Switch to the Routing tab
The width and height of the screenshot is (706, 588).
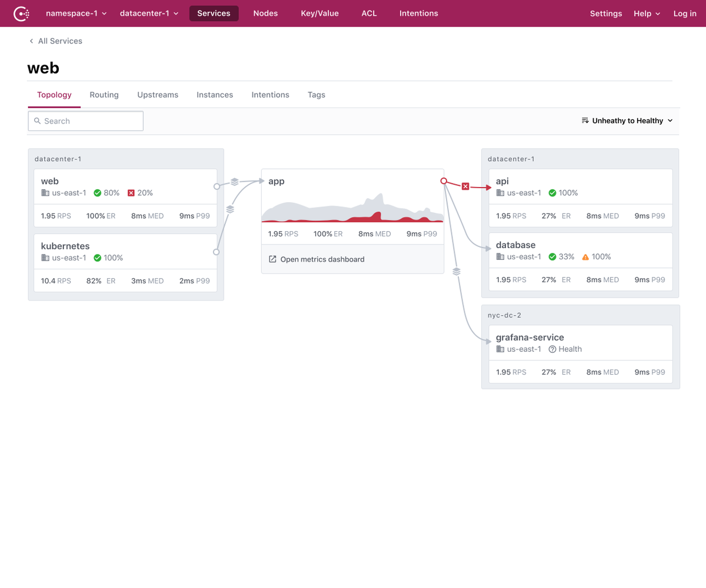[x=104, y=95]
